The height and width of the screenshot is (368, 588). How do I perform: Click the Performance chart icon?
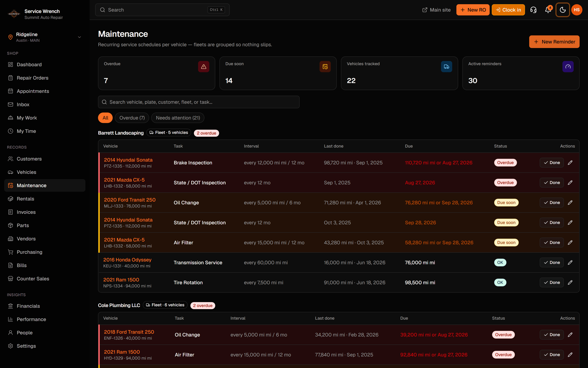(x=10, y=319)
